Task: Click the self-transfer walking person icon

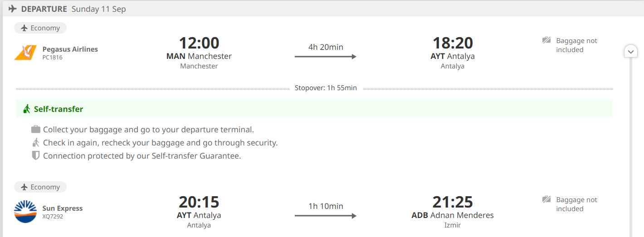Action: pyautogui.click(x=27, y=109)
